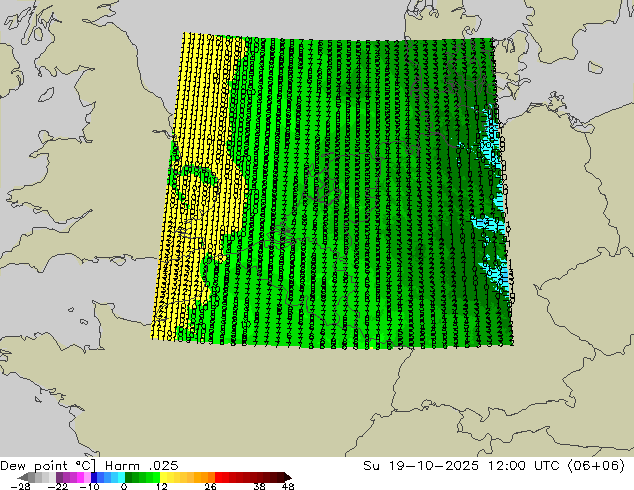Image resolution: width=634 pixels, height=490 pixels.
Task: Click the left arrow end of the color scale
Action: (23, 477)
